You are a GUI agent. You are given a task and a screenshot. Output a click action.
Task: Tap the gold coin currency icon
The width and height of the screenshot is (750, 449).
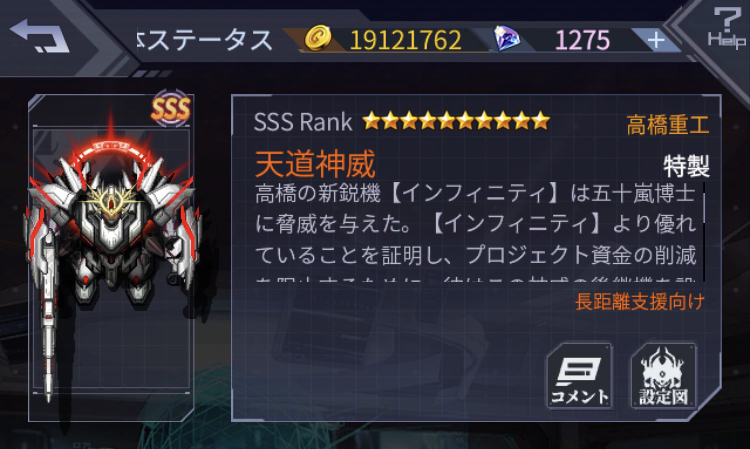(x=318, y=38)
